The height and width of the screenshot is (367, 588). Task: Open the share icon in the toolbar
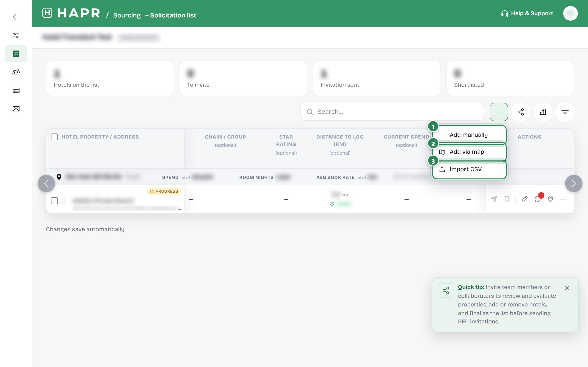tap(520, 112)
